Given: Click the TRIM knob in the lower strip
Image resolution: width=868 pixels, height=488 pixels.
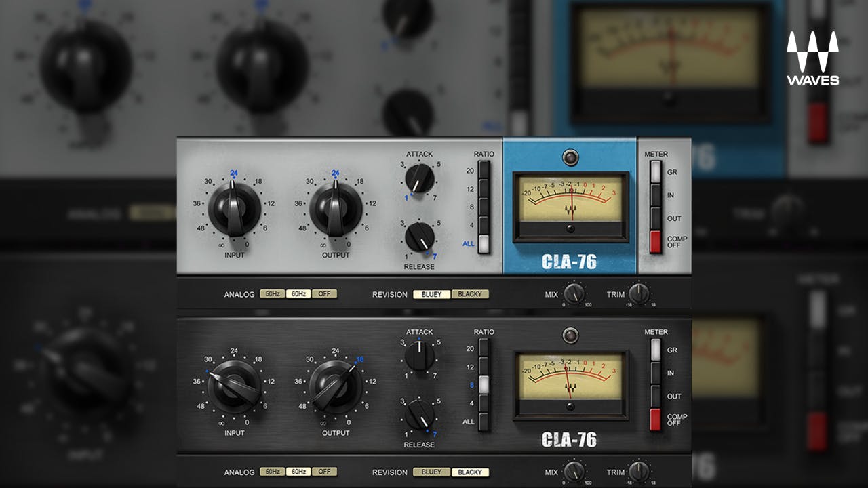Looking at the screenshot, I should [x=639, y=471].
